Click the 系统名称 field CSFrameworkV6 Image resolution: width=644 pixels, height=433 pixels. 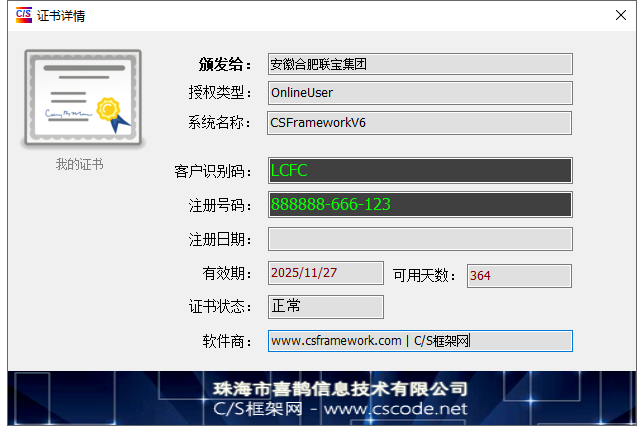coord(419,122)
